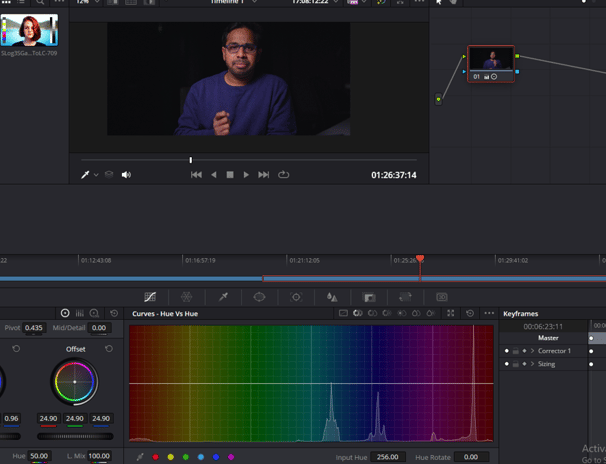
Task: Select node 01 in node graph
Action: click(x=491, y=64)
